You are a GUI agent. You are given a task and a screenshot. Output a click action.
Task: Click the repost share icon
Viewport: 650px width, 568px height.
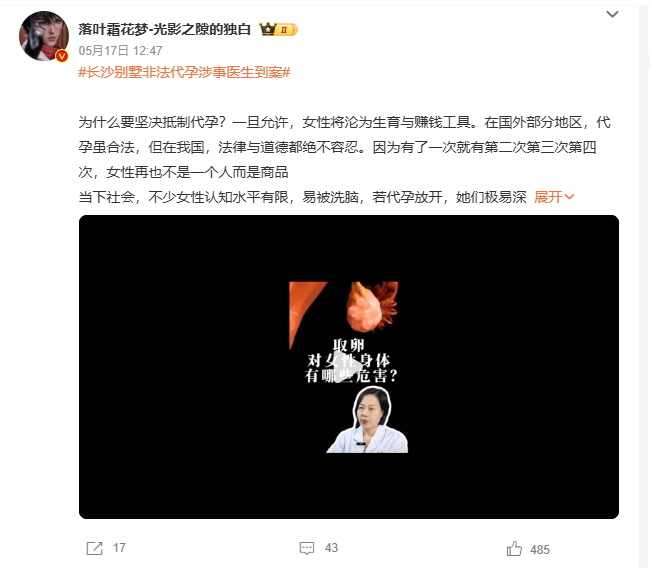[x=94, y=548]
